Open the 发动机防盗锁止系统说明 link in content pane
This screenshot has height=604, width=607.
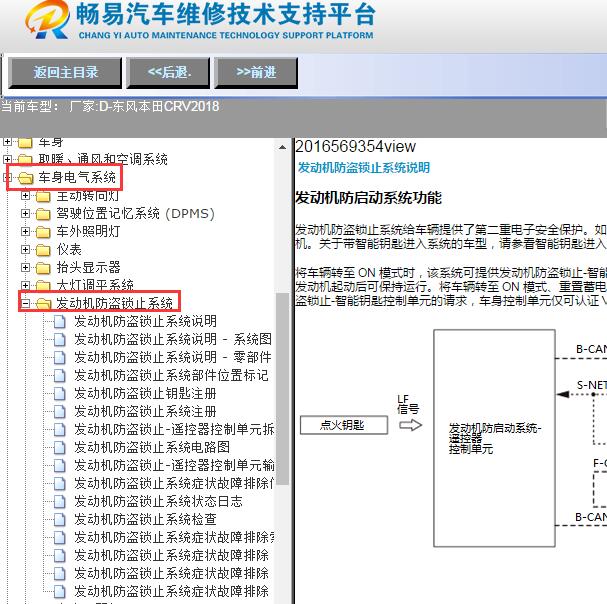click(364, 168)
